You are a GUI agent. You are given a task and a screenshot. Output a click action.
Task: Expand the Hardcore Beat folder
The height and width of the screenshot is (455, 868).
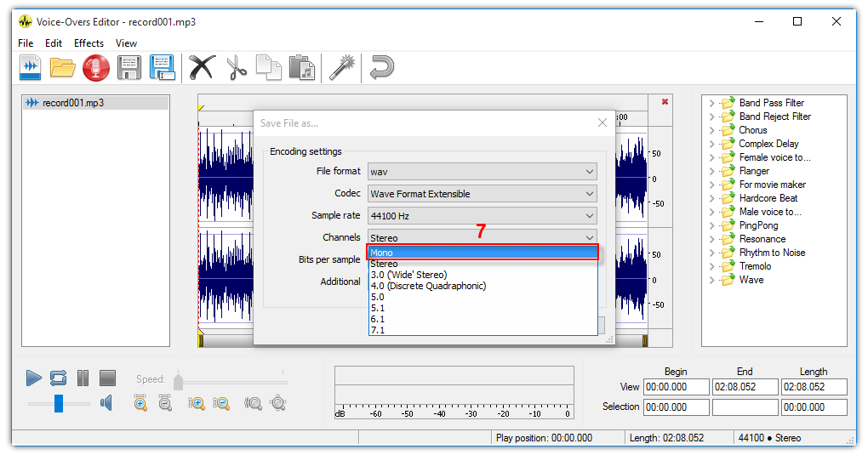[712, 198]
